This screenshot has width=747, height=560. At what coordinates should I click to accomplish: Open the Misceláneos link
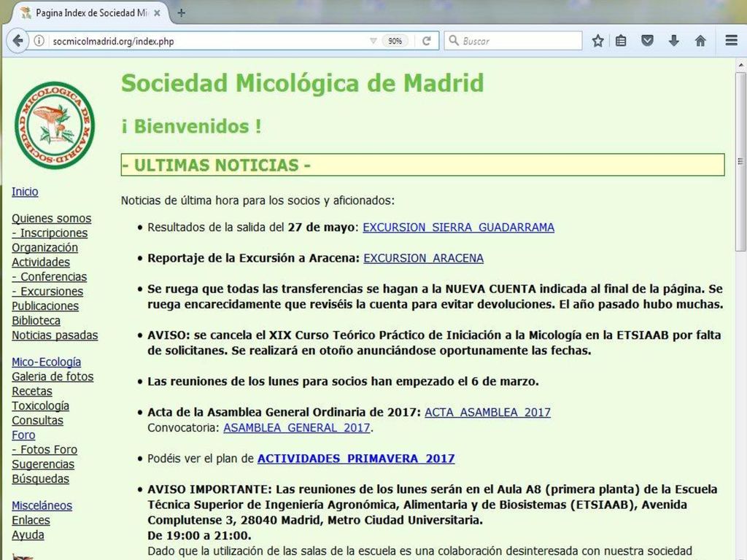click(42, 506)
